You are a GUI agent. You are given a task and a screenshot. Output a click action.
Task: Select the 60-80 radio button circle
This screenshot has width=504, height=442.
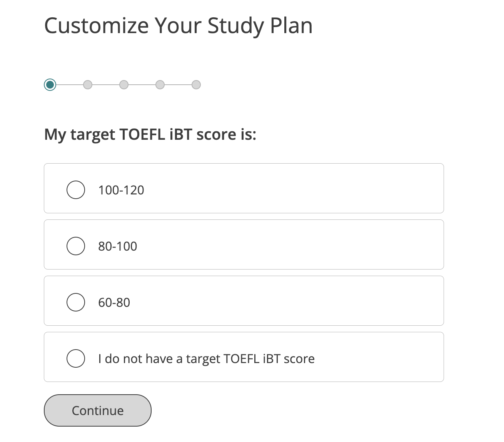pyautogui.click(x=76, y=302)
